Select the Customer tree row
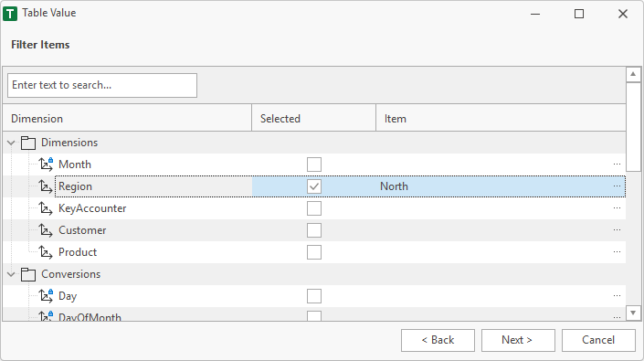This screenshot has width=644, height=361. [314, 230]
